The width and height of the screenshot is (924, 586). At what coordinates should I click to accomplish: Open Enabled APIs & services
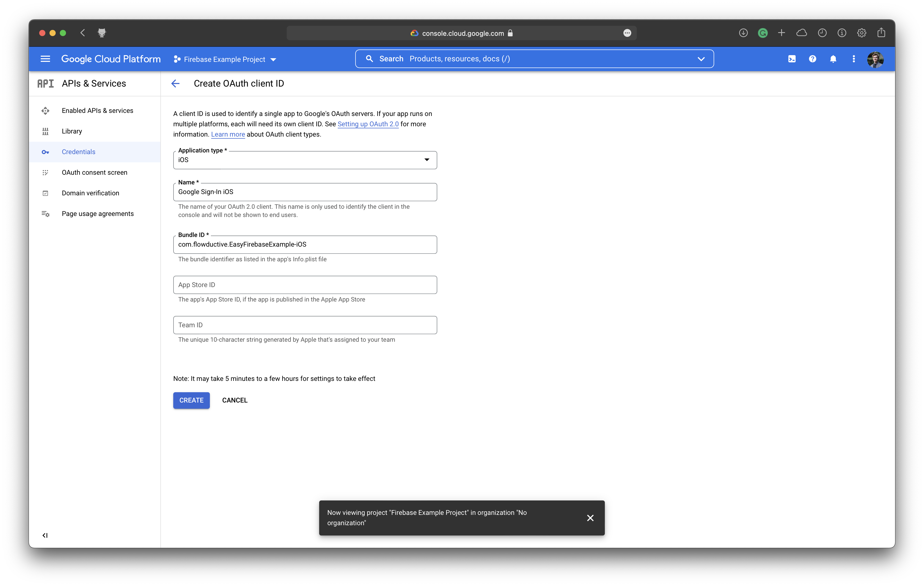point(97,111)
